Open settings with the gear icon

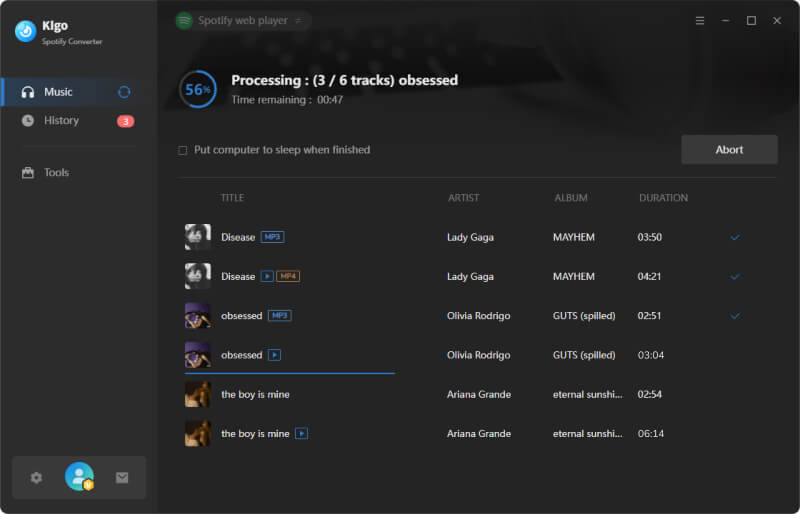[x=36, y=478]
